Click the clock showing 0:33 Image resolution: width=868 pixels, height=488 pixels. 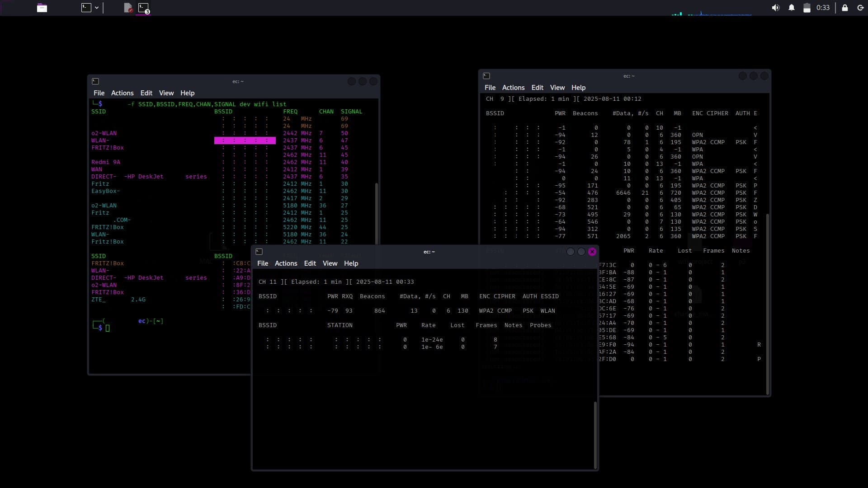823,8
